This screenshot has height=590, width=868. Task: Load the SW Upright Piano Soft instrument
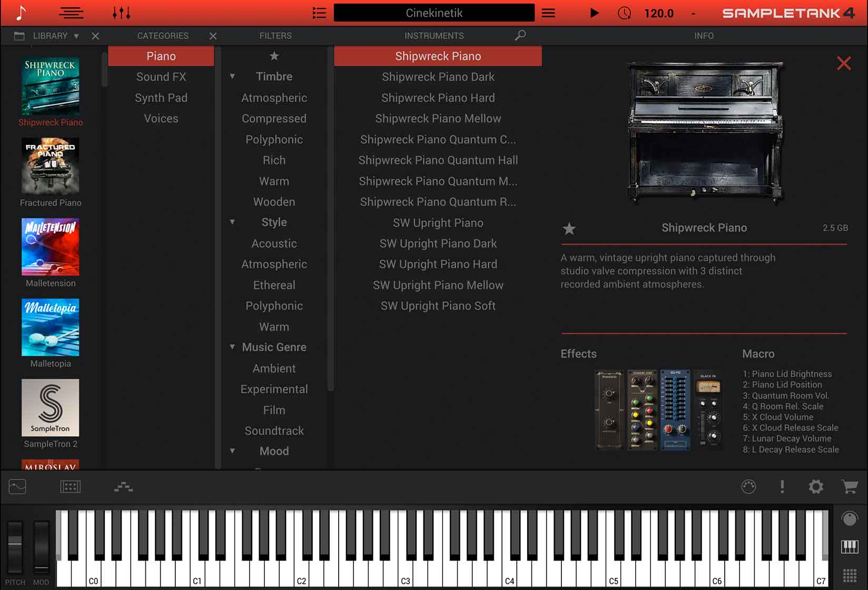438,306
